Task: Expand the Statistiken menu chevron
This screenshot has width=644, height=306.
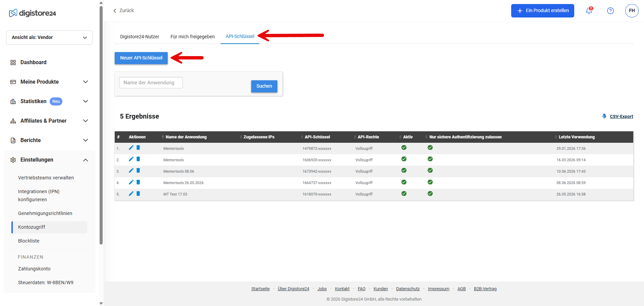Action: click(86, 101)
